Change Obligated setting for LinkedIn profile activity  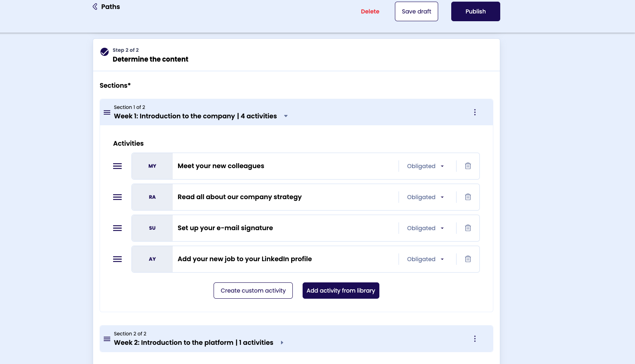coord(425,259)
